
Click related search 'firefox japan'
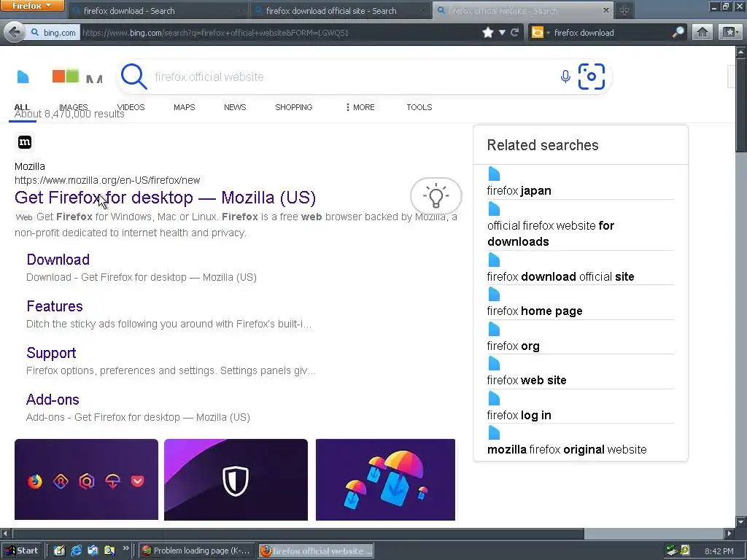pyautogui.click(x=519, y=190)
